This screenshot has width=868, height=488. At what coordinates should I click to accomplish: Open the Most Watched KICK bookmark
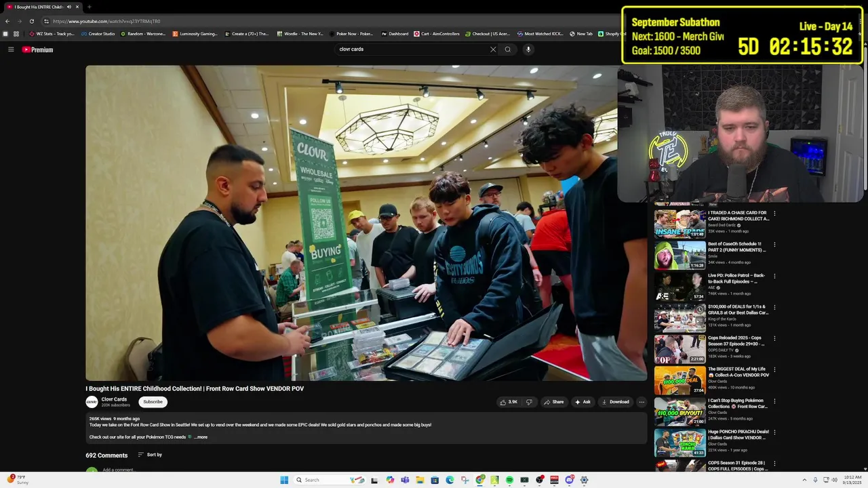pyautogui.click(x=540, y=34)
